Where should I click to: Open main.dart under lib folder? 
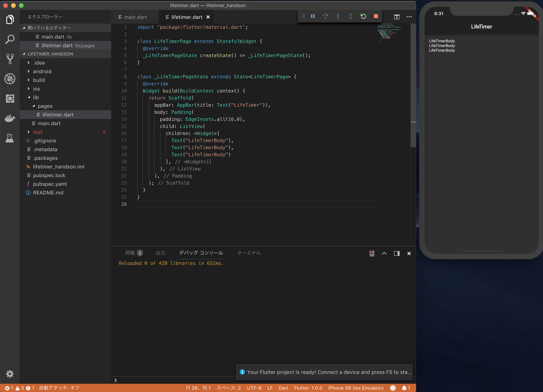(65, 123)
